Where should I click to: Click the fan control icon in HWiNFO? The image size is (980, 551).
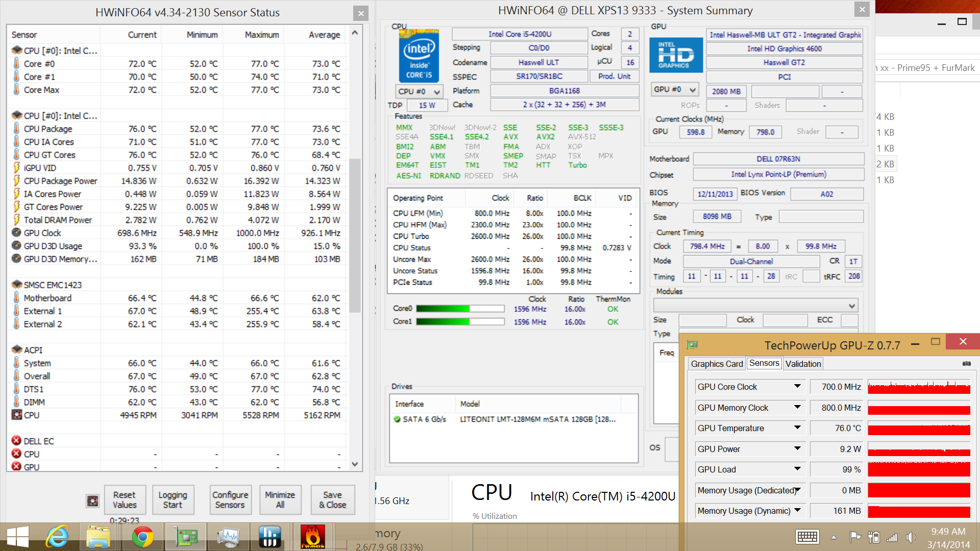click(92, 500)
